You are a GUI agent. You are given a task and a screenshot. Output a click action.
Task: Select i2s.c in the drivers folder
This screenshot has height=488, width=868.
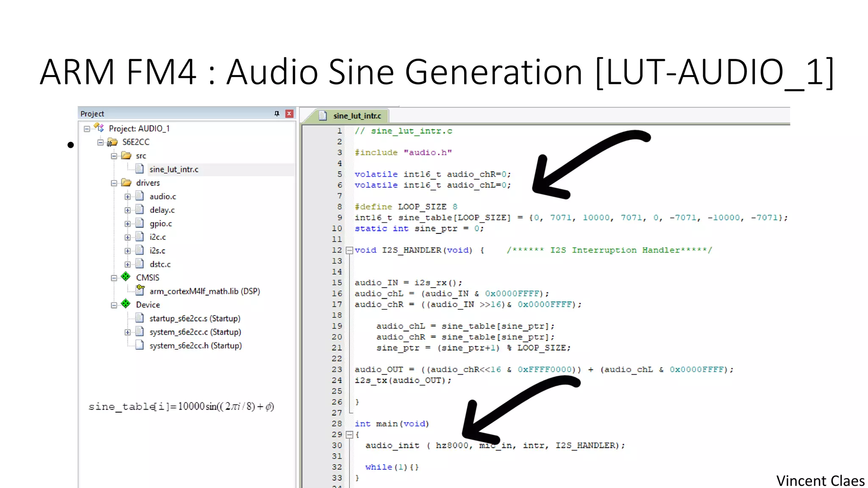(157, 251)
